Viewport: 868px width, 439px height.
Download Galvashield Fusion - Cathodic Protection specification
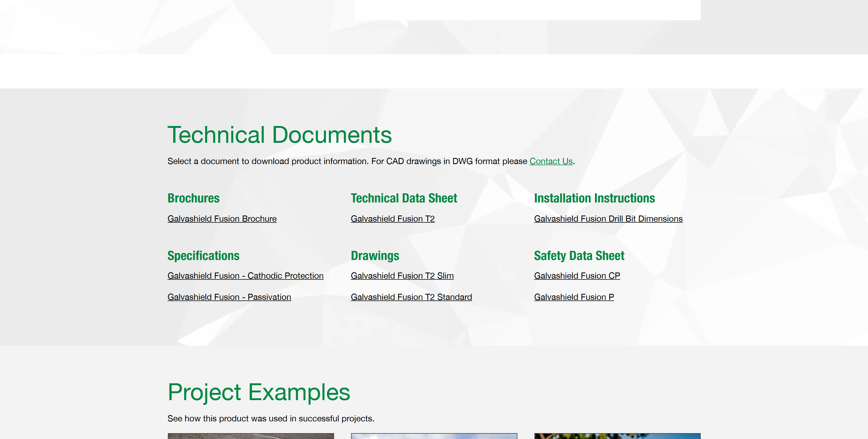pyautogui.click(x=245, y=276)
